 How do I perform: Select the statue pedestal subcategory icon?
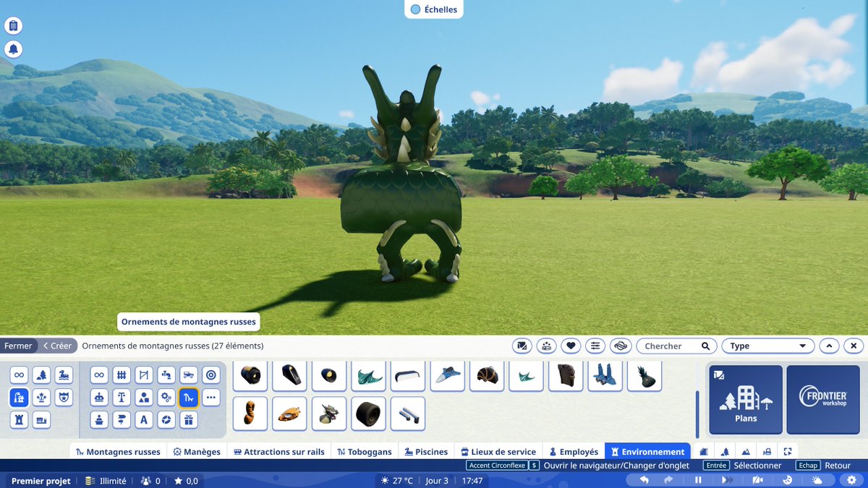click(x=99, y=419)
